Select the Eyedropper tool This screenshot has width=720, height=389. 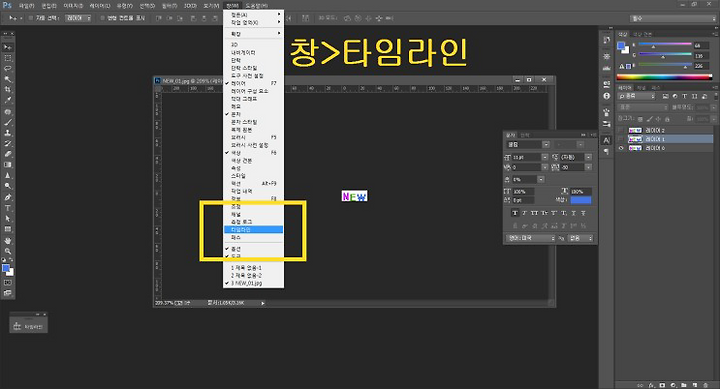8,100
